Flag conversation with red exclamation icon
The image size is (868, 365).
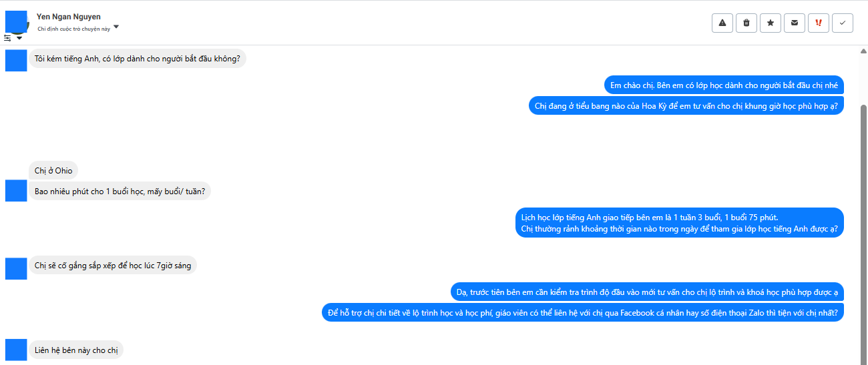pyautogui.click(x=819, y=23)
